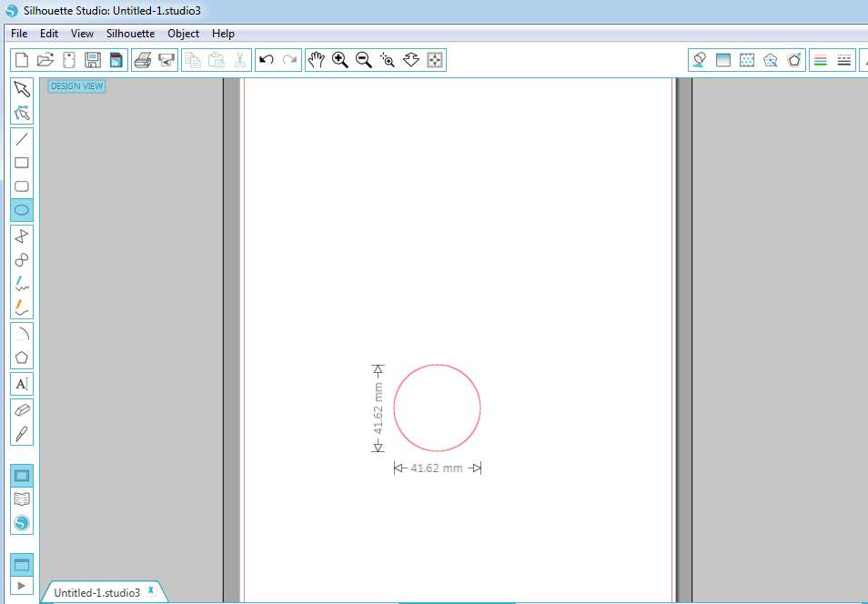
Task: Cut with scissors icon
Action: (239, 60)
